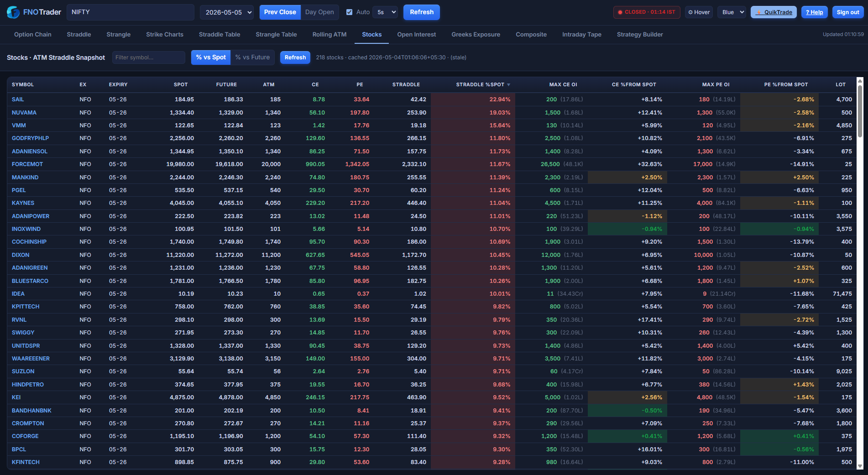868x475 pixels.
Task: Open the SAIL symbol link
Action: tap(18, 99)
